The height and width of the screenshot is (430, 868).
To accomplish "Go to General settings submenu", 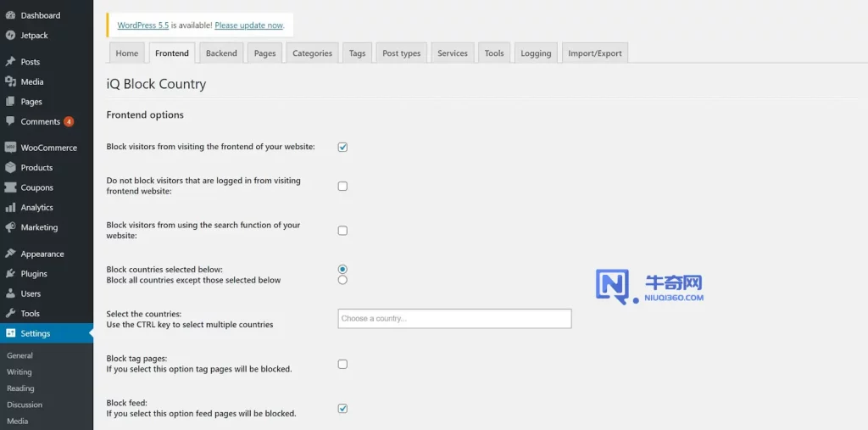I will click(x=20, y=355).
